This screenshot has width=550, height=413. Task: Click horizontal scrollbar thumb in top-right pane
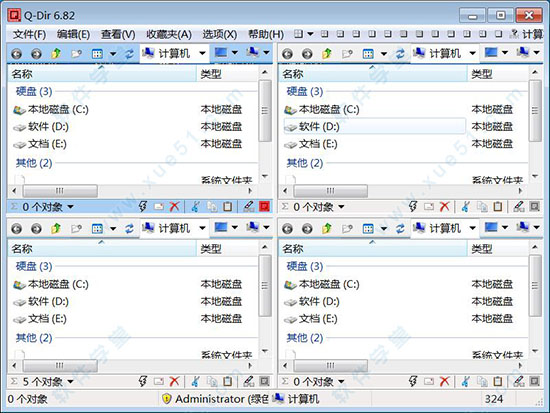point(330,191)
